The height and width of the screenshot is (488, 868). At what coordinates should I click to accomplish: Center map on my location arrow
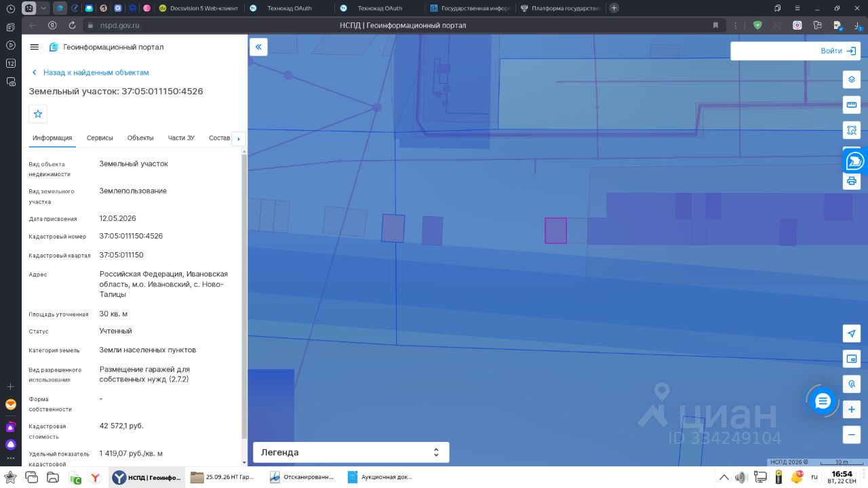click(852, 333)
